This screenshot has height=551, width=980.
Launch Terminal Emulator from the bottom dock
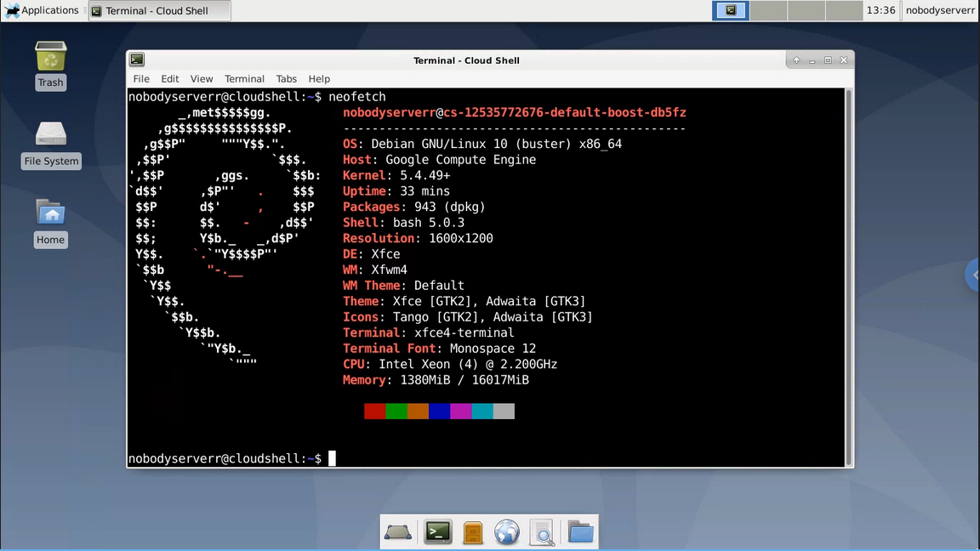click(x=438, y=533)
